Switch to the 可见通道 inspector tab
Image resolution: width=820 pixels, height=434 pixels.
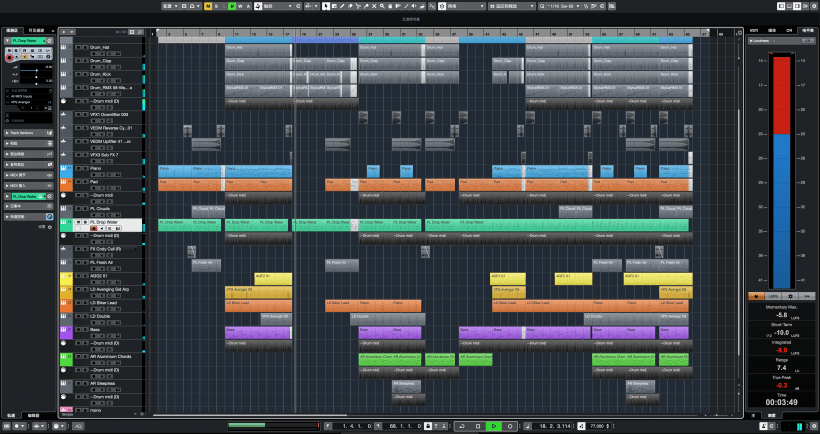tap(36, 30)
